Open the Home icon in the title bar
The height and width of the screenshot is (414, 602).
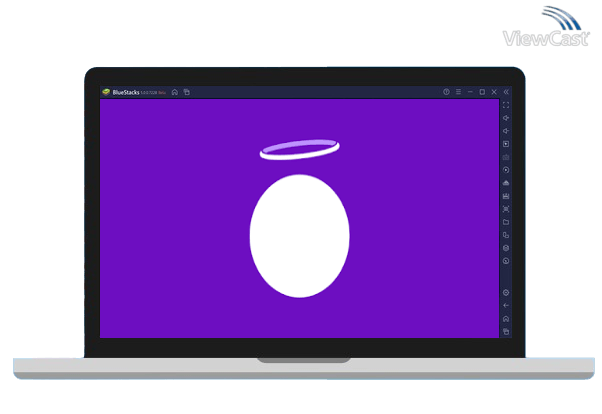(175, 92)
